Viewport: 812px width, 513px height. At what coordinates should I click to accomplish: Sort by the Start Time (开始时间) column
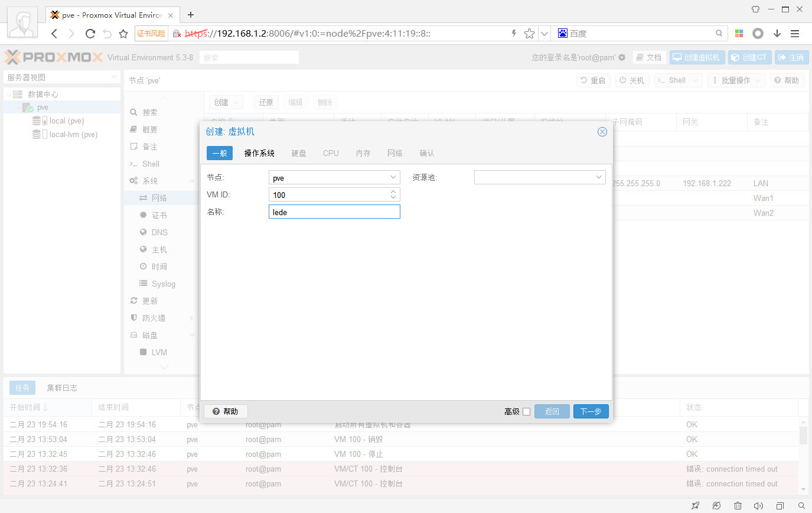[47, 407]
